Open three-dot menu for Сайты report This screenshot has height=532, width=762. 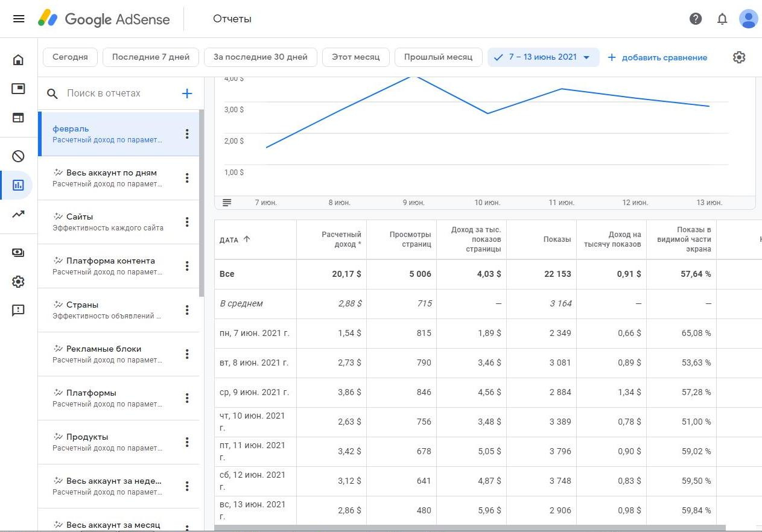187,222
